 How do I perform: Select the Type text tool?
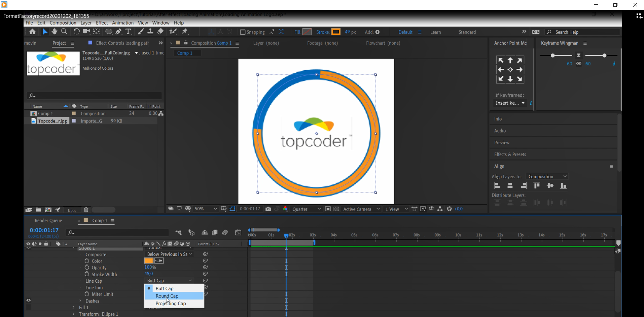click(128, 32)
